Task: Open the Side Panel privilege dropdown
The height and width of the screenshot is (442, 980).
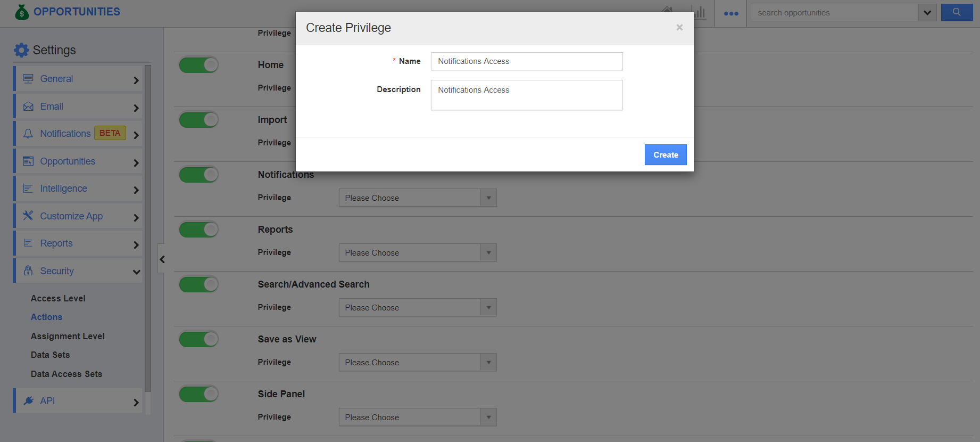Action: click(x=417, y=417)
